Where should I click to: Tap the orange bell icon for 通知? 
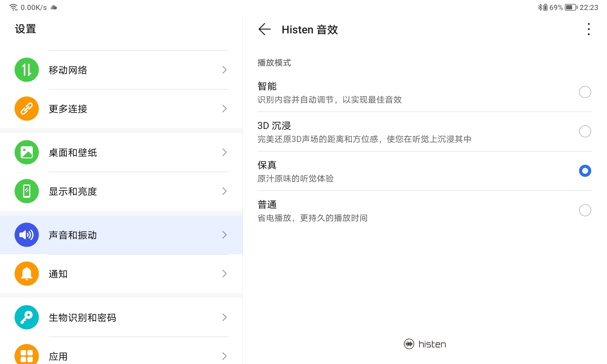[x=27, y=274]
